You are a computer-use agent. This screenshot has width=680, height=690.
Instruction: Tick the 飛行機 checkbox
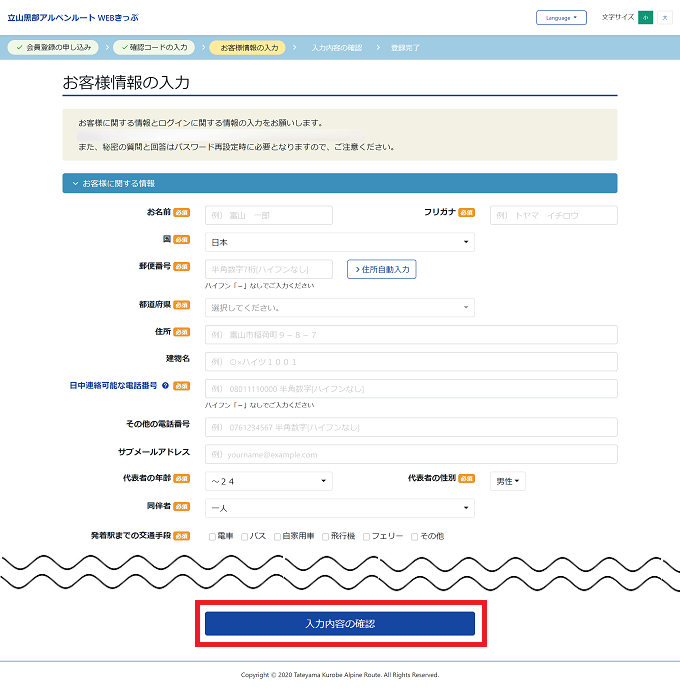tap(326, 536)
